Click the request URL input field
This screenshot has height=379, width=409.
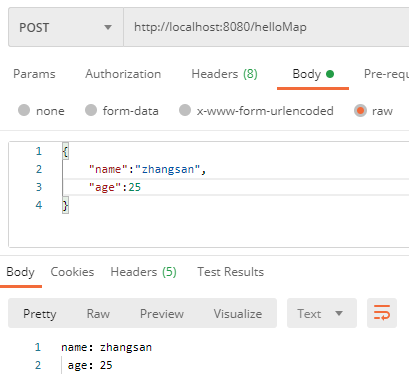266,27
